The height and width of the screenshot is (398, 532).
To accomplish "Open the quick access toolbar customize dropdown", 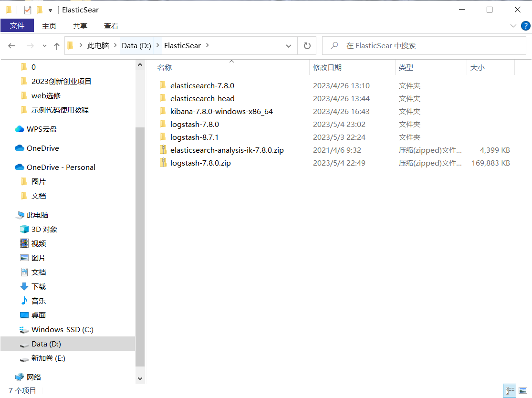I will [x=50, y=10].
